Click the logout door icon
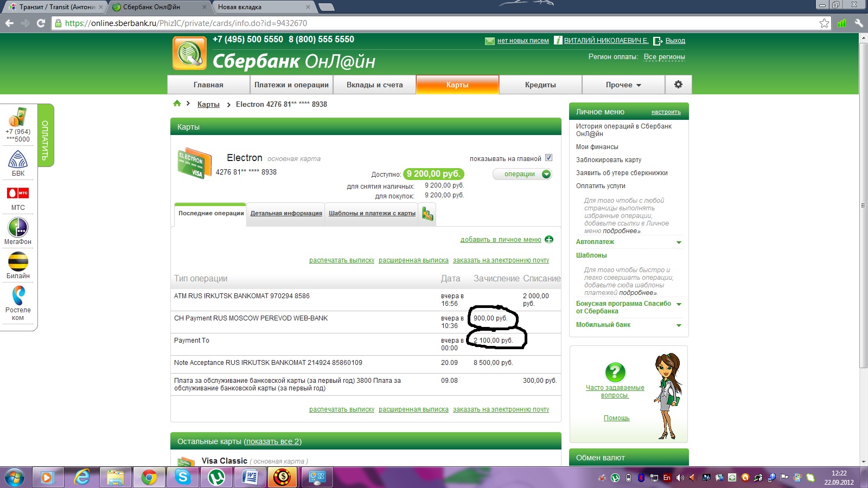This screenshot has height=488, width=868. tap(658, 41)
